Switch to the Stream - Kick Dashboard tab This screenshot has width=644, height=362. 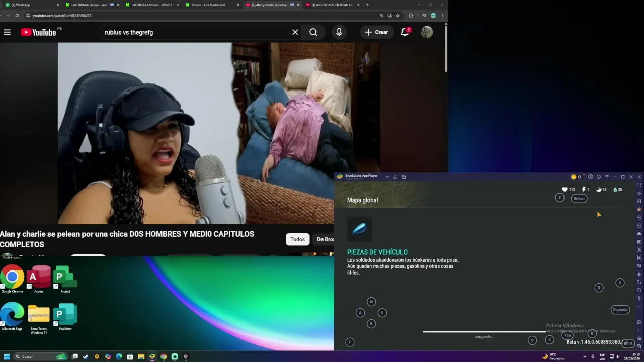[x=211, y=5]
